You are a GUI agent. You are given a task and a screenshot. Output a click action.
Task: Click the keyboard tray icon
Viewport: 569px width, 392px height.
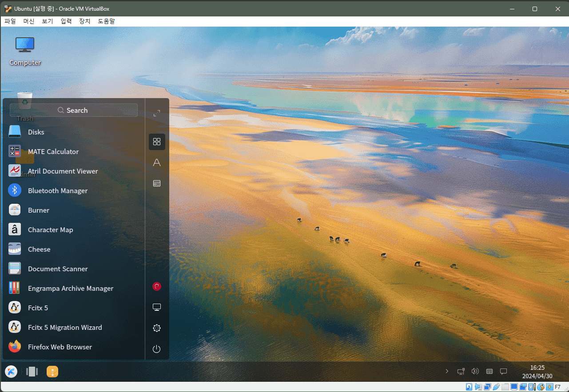pos(489,371)
